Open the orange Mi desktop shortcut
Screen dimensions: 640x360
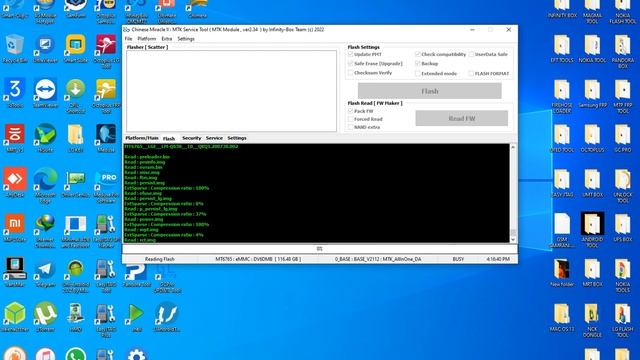coord(15,227)
